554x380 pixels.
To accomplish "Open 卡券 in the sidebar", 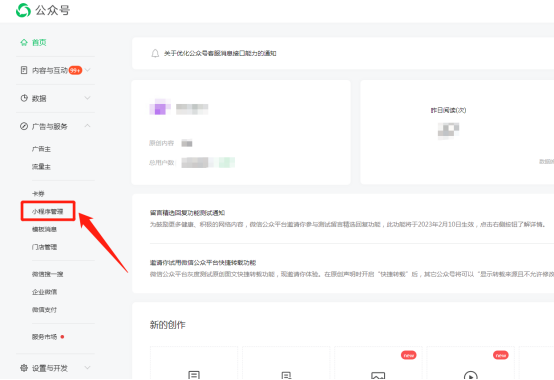I will pos(38,194).
